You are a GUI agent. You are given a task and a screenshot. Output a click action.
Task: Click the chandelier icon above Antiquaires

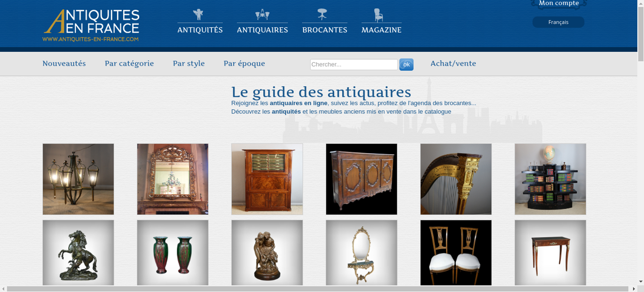coord(262,14)
